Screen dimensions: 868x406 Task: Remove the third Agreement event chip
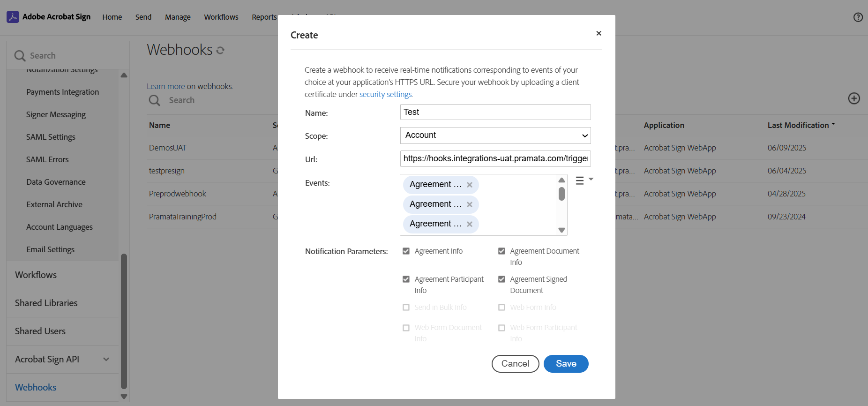[470, 224]
